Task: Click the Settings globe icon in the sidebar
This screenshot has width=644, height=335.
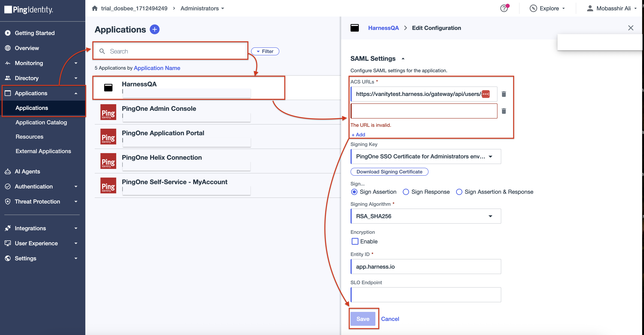Action: pos(8,258)
